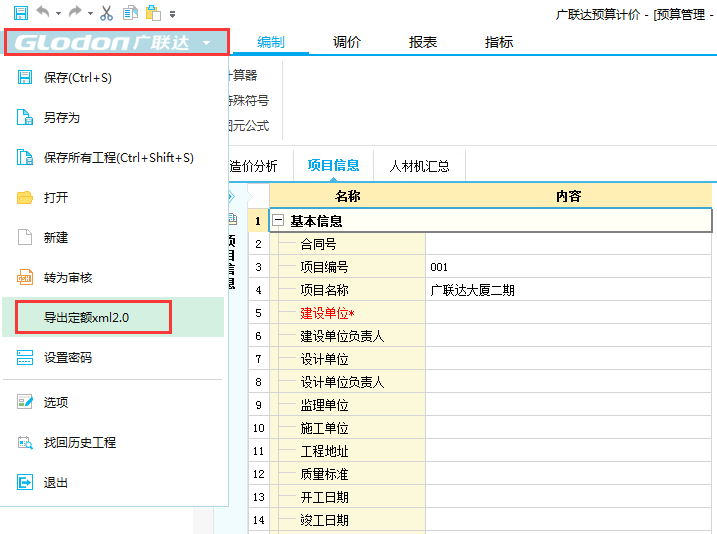Click 保存所有工程(Ctrl+Shift+S) menu item
Image resolution: width=717 pixels, height=534 pixels.
pyautogui.click(x=118, y=158)
